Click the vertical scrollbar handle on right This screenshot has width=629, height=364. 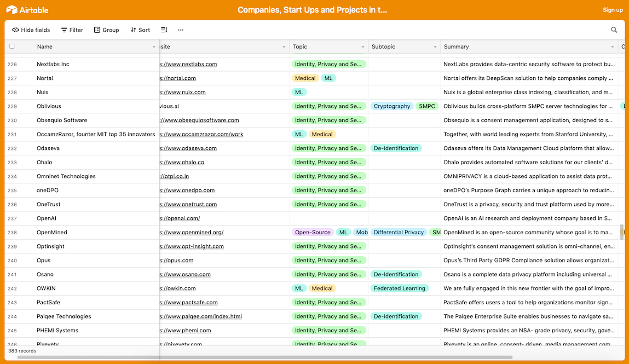622,232
